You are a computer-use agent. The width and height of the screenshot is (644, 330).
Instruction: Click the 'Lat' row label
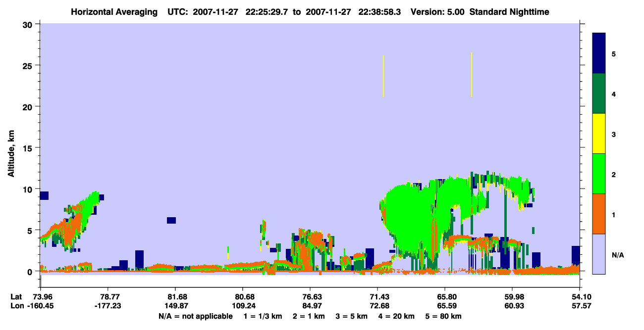pyautogui.click(x=16, y=297)
